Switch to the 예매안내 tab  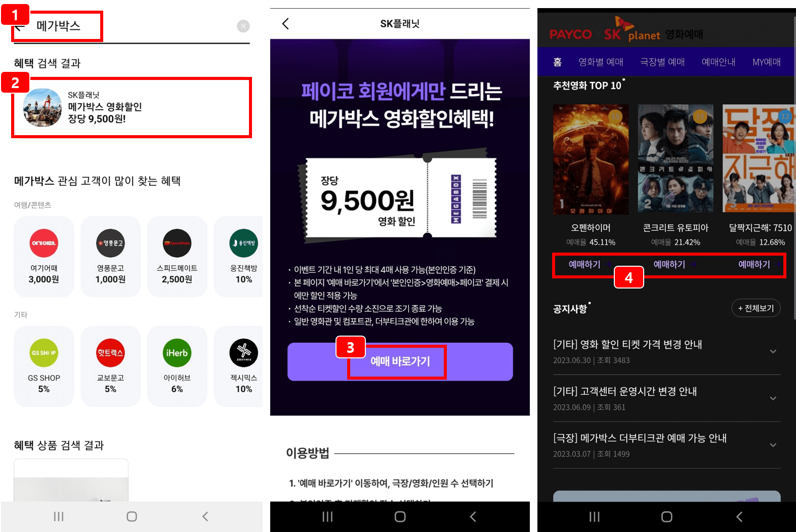pyautogui.click(x=719, y=62)
